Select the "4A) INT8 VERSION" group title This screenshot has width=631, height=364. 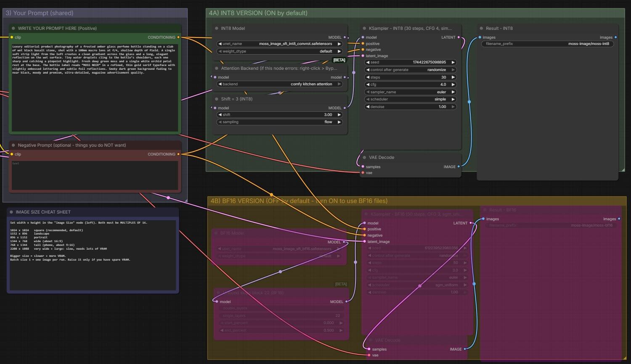258,13
